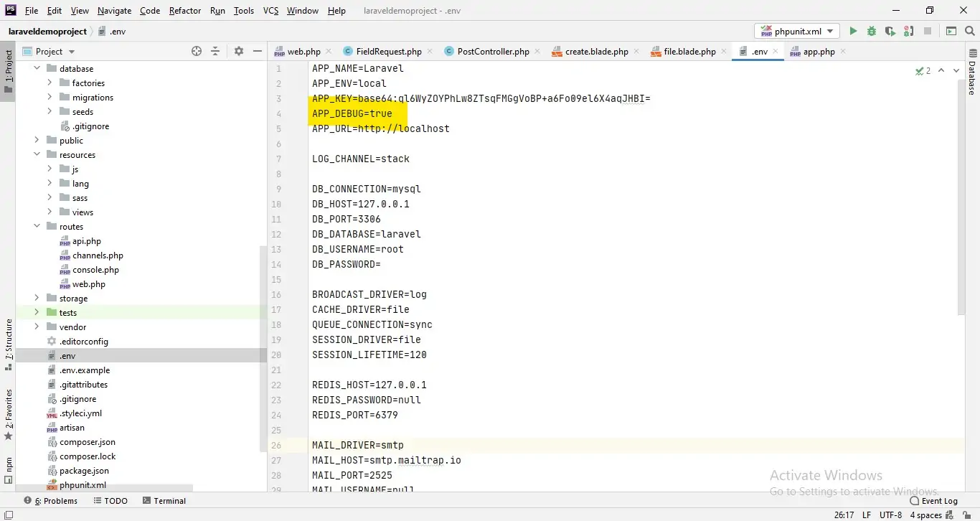Hide the Project panel with minus icon
The width and height of the screenshot is (980, 521).
(x=258, y=51)
